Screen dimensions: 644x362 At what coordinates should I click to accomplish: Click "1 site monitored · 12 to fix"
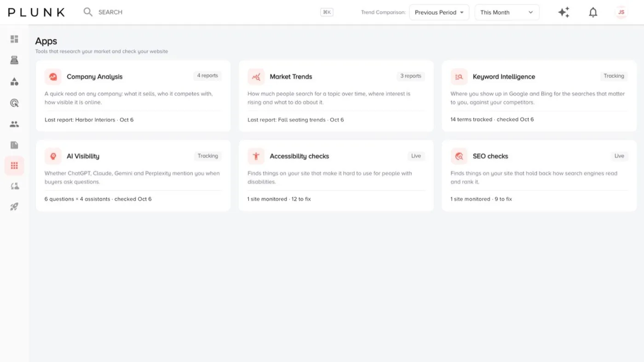tap(279, 199)
